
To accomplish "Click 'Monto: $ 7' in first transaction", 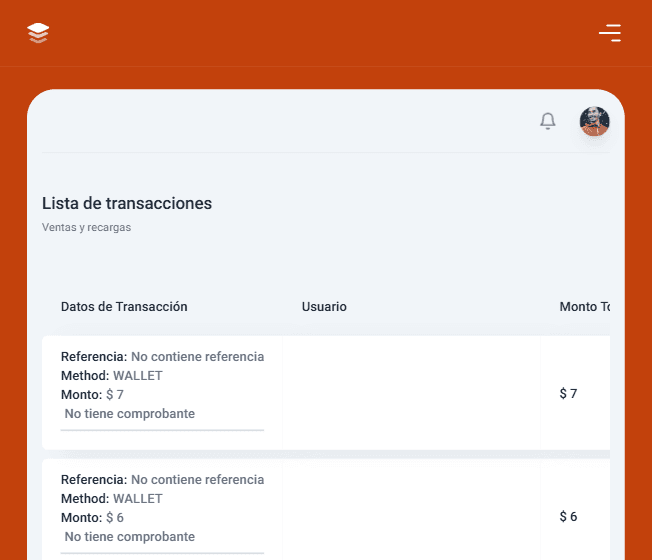I will click(92, 394).
